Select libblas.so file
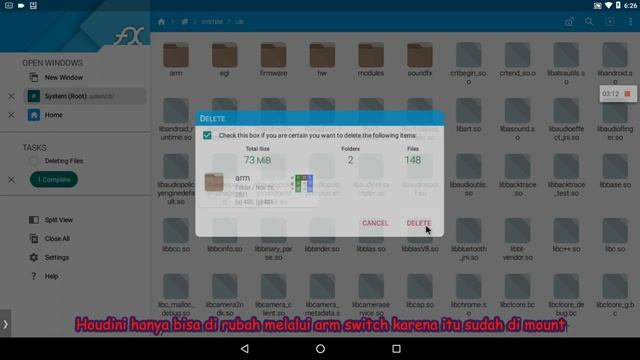Image resolution: width=640 pixels, height=360 pixels. click(371, 235)
